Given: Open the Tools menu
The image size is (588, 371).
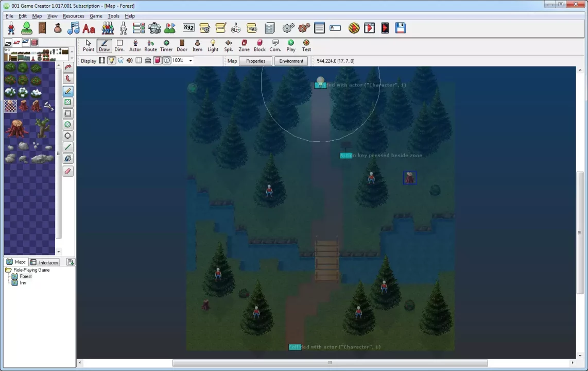Looking at the screenshot, I should click(113, 16).
